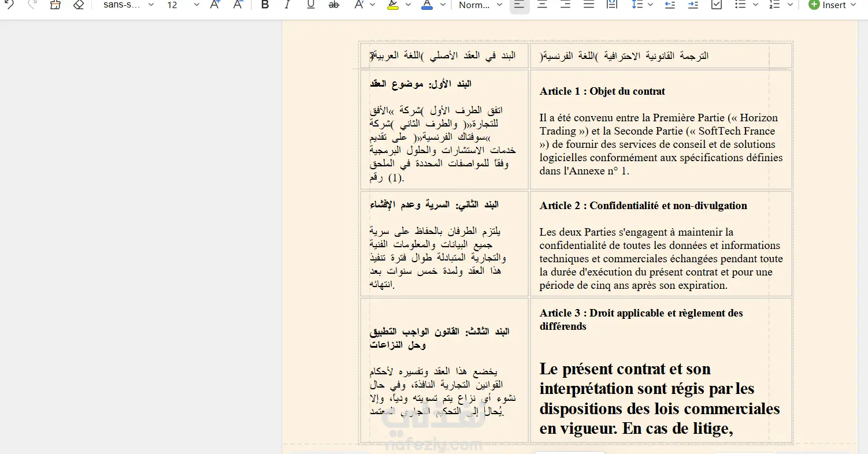
Task: Toggle bold formatting
Action: (x=265, y=5)
